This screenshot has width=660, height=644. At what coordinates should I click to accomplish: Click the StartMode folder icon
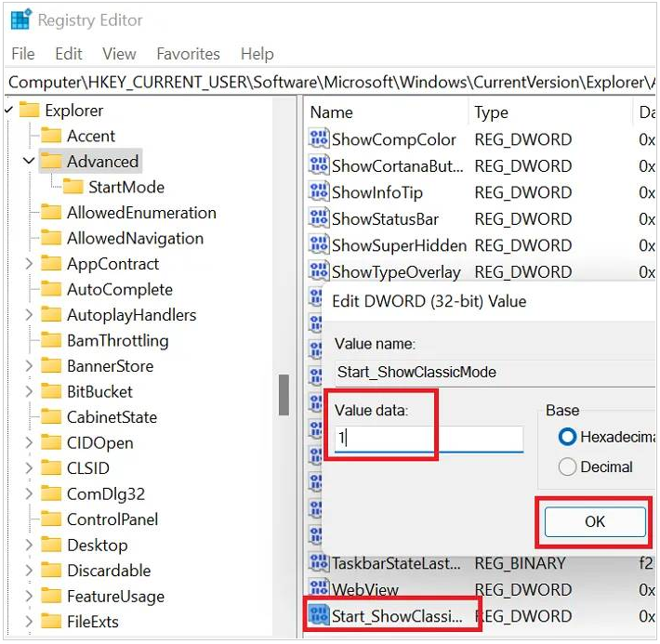(73, 187)
